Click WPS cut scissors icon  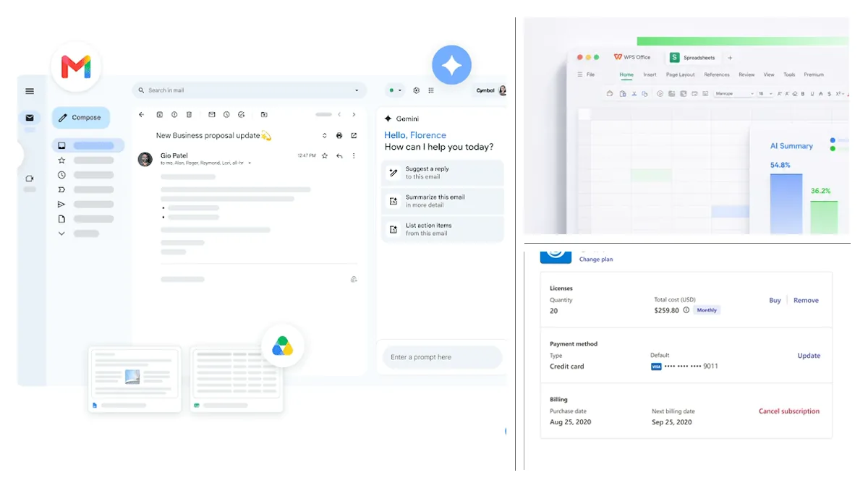pyautogui.click(x=634, y=93)
